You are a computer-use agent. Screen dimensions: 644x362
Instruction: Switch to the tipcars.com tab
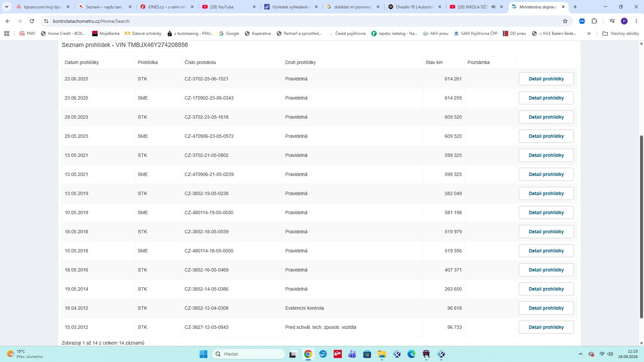click(43, 7)
